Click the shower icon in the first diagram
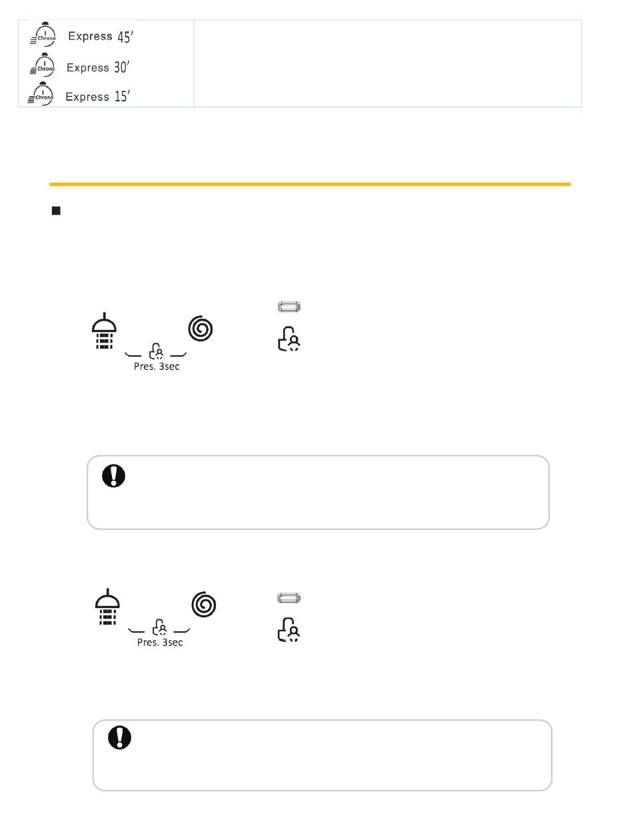This screenshot has width=633, height=840. tap(105, 333)
